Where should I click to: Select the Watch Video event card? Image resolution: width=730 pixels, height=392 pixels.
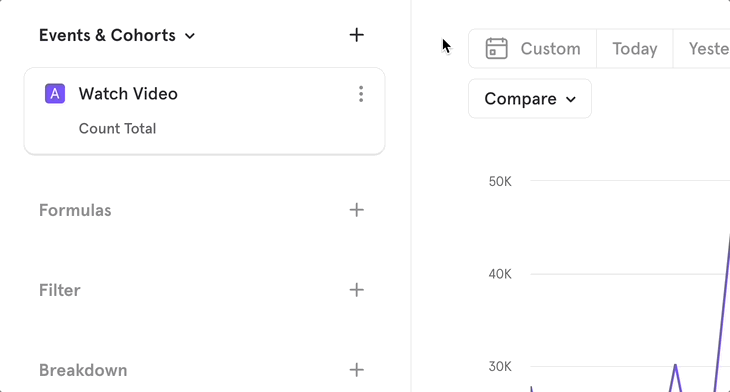click(x=204, y=111)
